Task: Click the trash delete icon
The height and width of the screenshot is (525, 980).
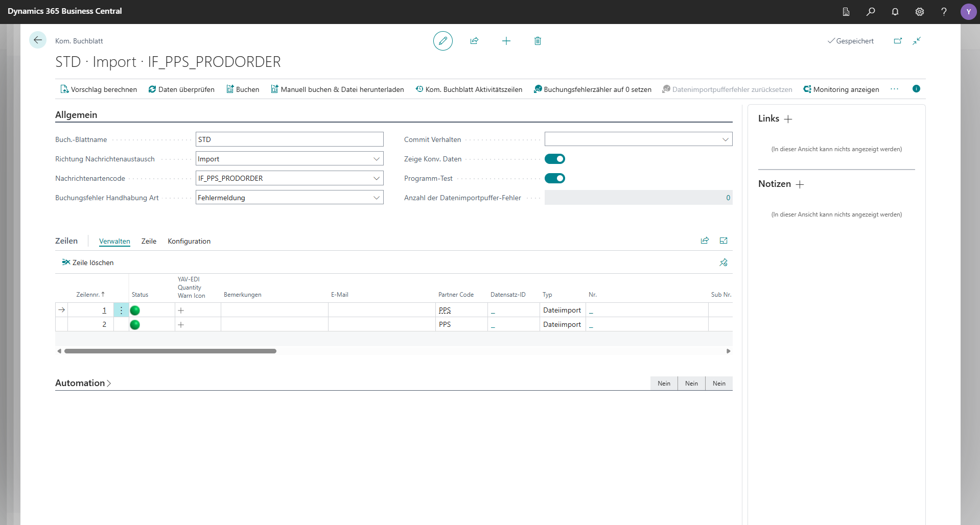Action: pyautogui.click(x=537, y=41)
